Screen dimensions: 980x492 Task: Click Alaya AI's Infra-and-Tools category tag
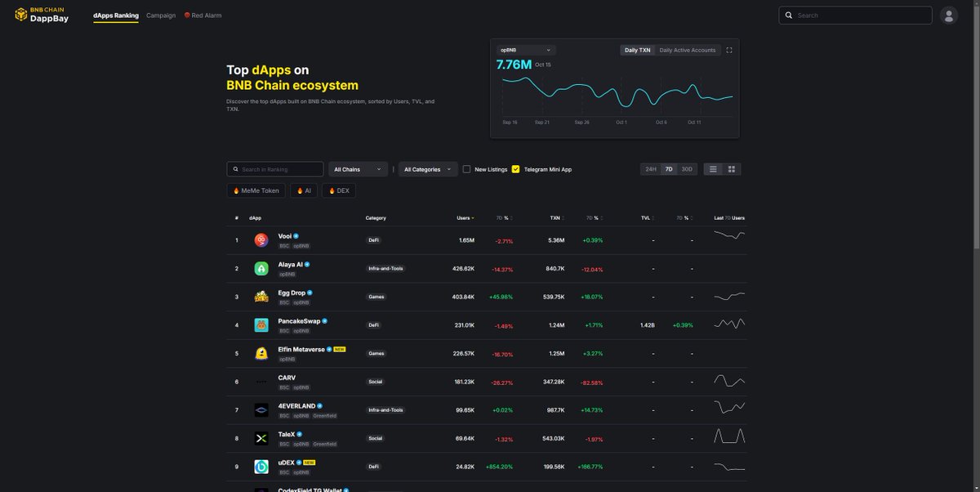point(385,269)
